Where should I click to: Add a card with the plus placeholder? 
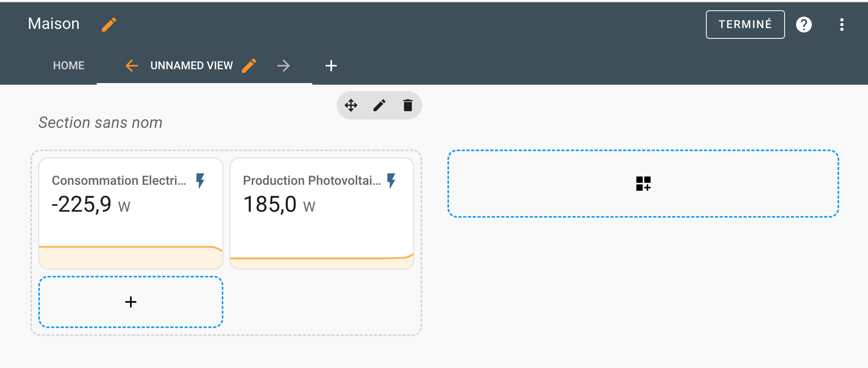pyautogui.click(x=131, y=302)
